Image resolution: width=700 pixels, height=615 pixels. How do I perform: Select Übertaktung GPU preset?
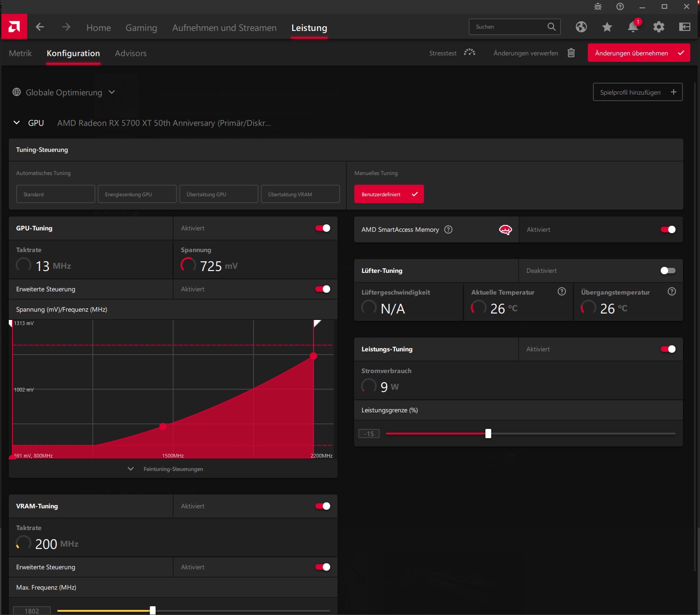219,194
